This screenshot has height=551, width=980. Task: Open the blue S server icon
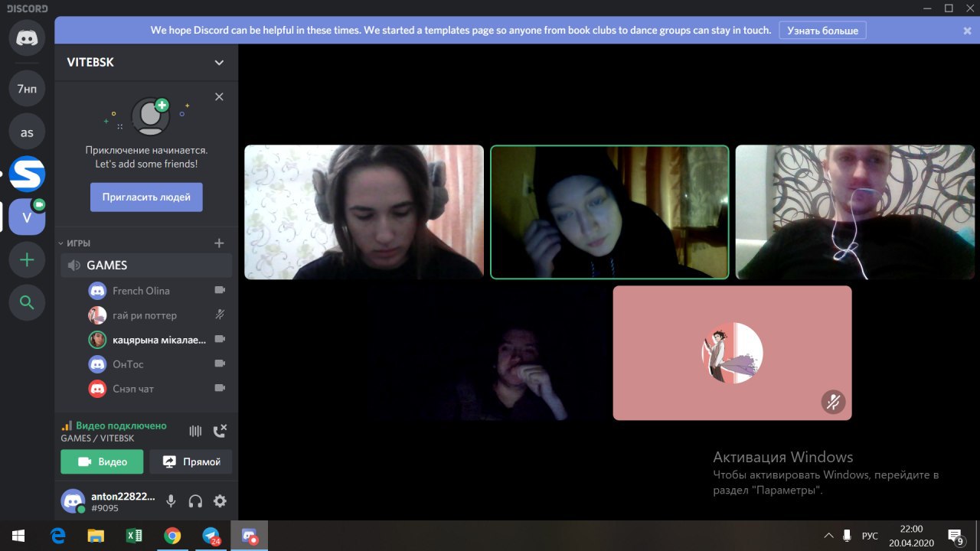coord(27,174)
